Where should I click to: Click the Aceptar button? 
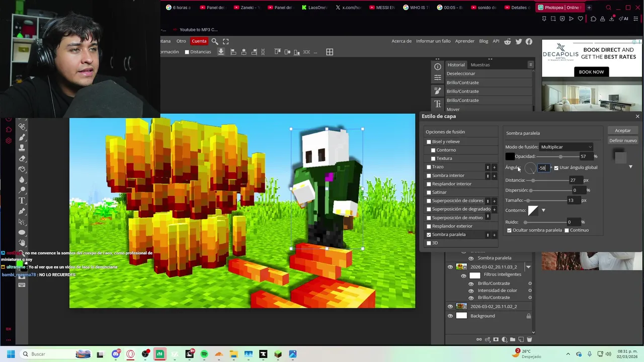[x=622, y=131]
